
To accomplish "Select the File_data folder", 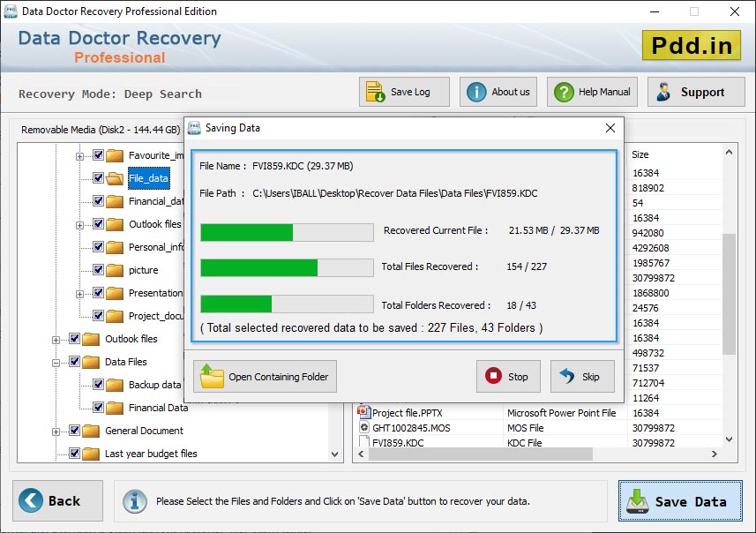I will [x=148, y=178].
